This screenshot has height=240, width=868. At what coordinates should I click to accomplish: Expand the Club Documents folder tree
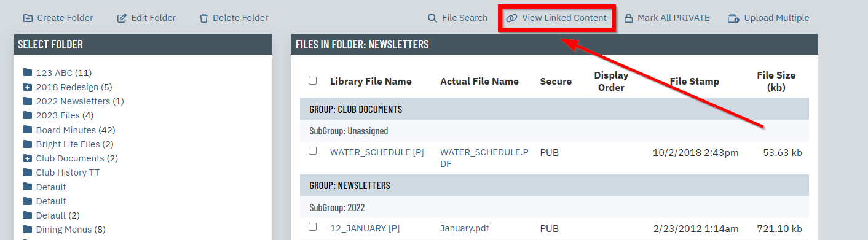pyautogui.click(x=27, y=158)
